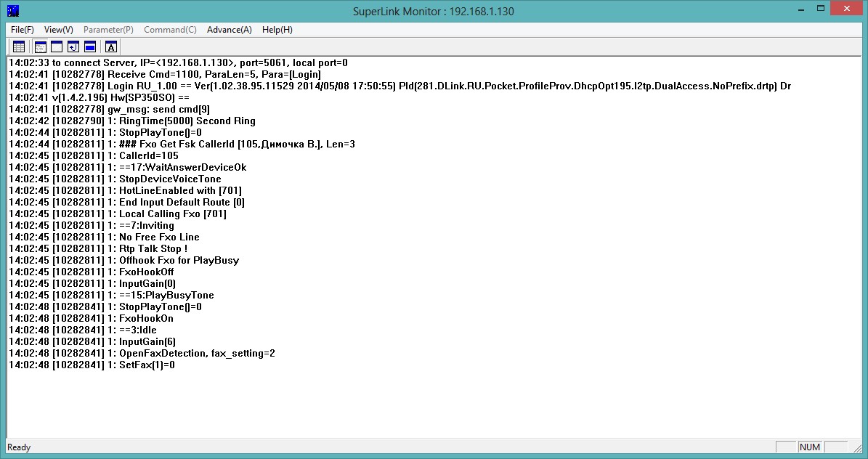This screenshot has width=868, height=459.
Task: Select the '==3:Idle' log line
Action: [83, 330]
